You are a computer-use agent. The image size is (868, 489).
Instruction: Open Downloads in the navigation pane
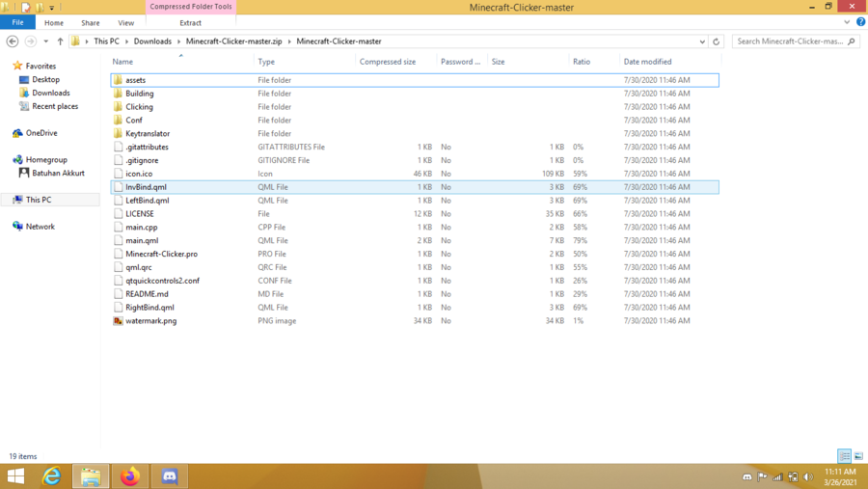tap(51, 93)
